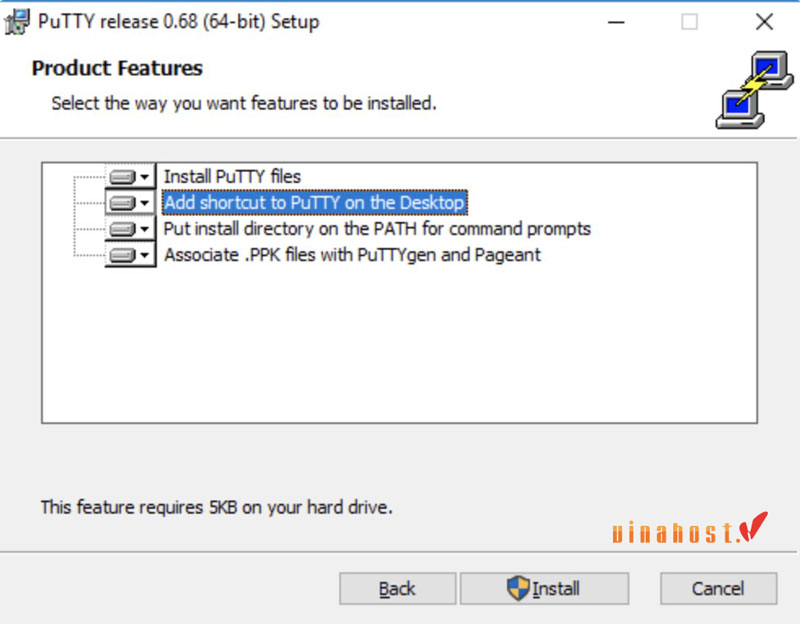Open dropdown arrow for PATH directory feature
The height and width of the screenshot is (624, 800).
click(x=145, y=229)
